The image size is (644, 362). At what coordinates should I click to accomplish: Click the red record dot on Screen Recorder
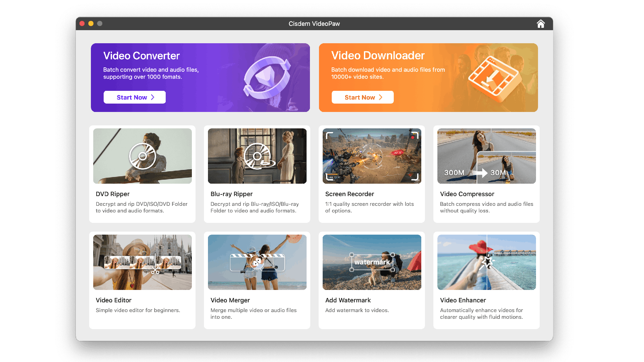413,137
